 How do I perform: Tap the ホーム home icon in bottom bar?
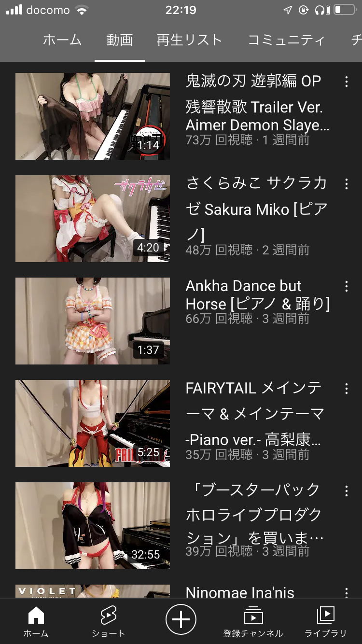click(36, 622)
